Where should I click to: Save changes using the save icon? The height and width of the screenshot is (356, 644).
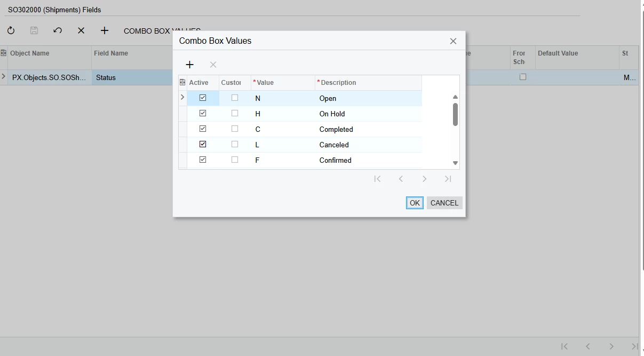(x=34, y=30)
